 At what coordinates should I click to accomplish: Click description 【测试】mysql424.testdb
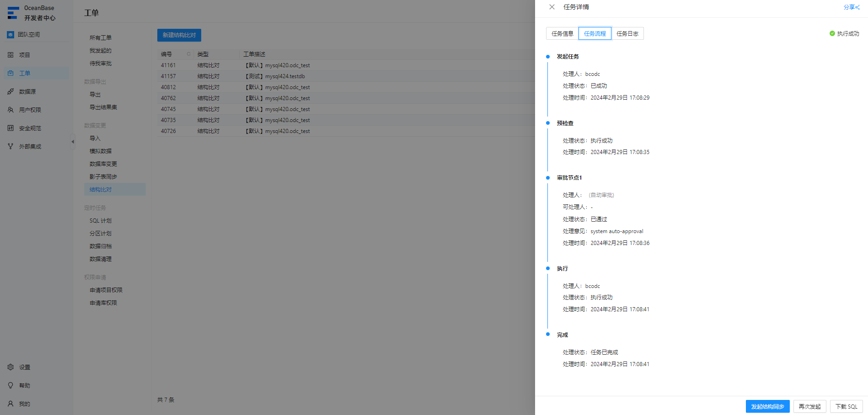tap(274, 76)
